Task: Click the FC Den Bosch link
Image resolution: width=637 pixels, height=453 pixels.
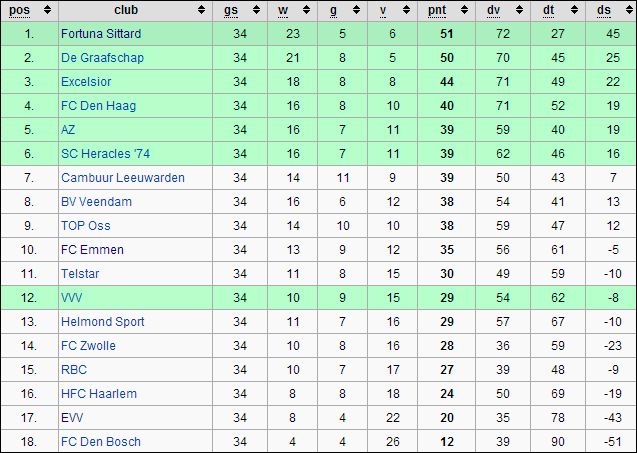Action: (x=101, y=442)
